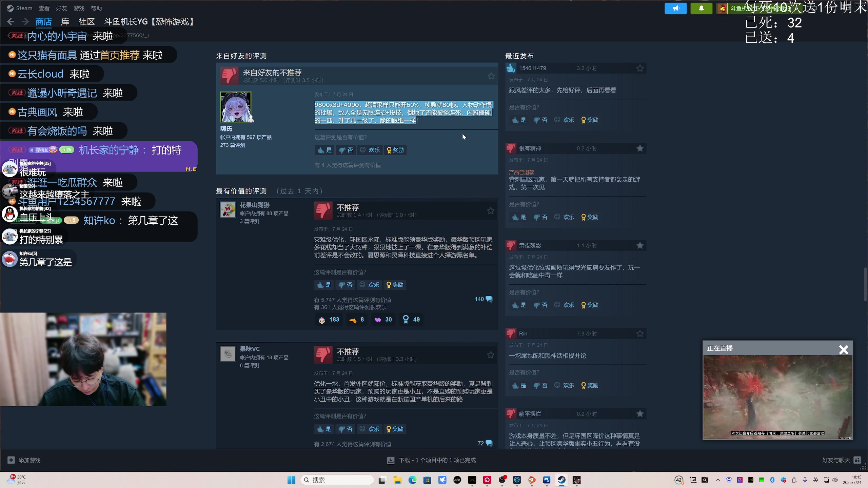
Task: Vote 是 on 花果山獼猻's review
Action: pos(324,285)
